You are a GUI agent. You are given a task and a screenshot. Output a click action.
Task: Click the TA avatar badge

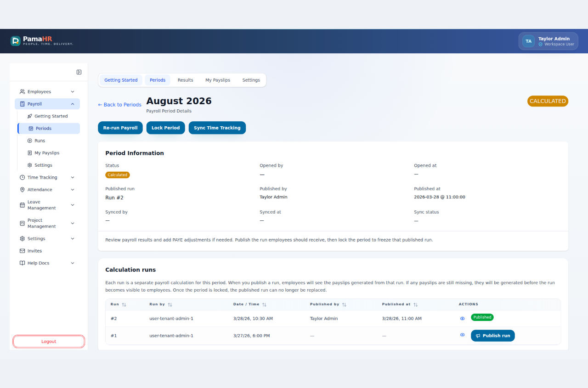[529, 41]
